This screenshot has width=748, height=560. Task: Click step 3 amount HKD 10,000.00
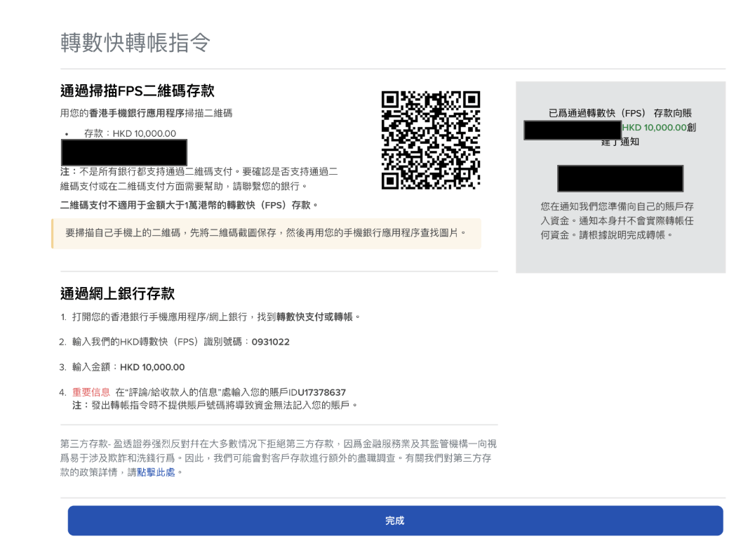click(x=152, y=367)
